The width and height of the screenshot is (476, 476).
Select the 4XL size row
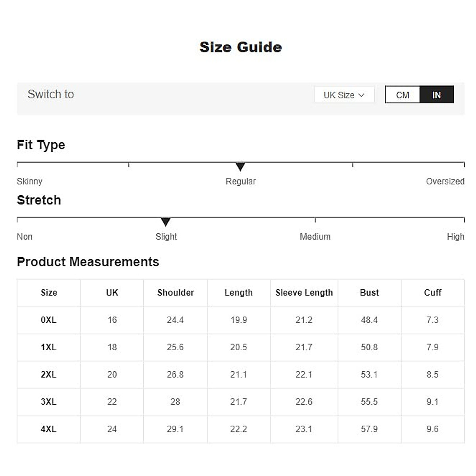pyautogui.click(x=48, y=429)
